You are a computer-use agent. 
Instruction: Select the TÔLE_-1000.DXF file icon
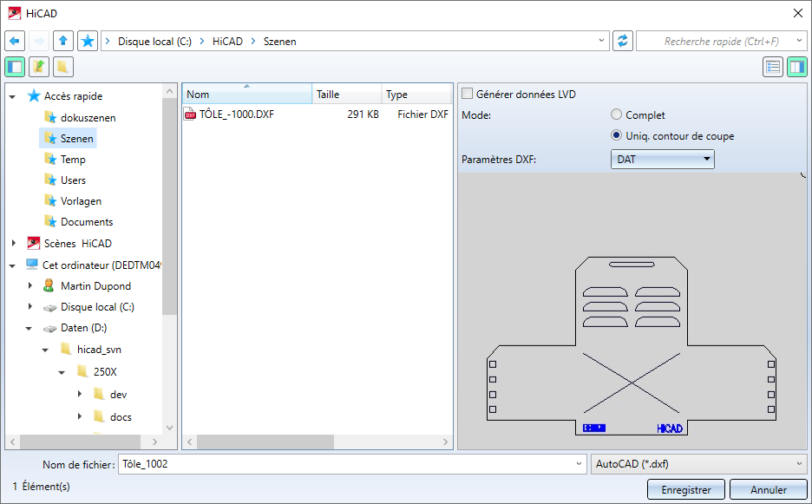(190, 115)
